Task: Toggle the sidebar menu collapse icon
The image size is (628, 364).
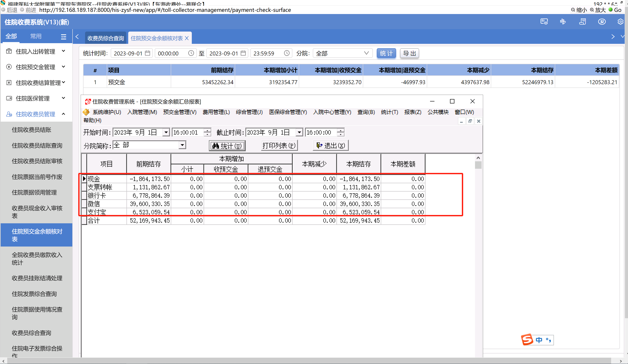Action: click(64, 37)
